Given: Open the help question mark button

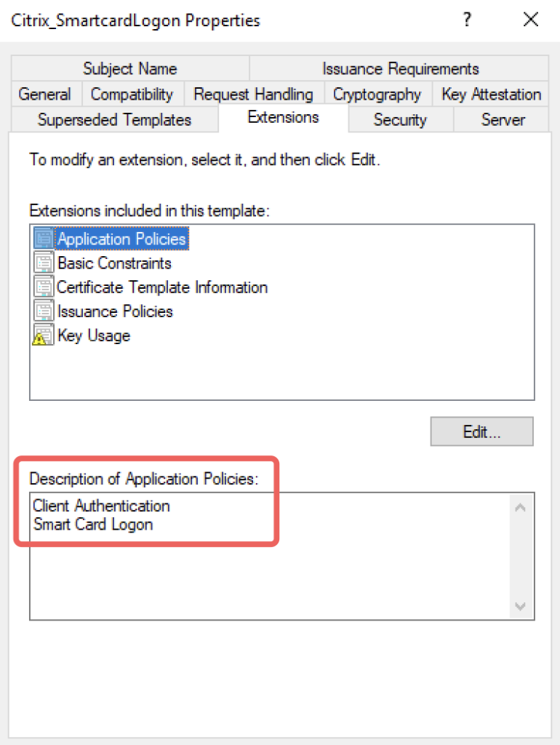Looking at the screenshot, I should (468, 20).
